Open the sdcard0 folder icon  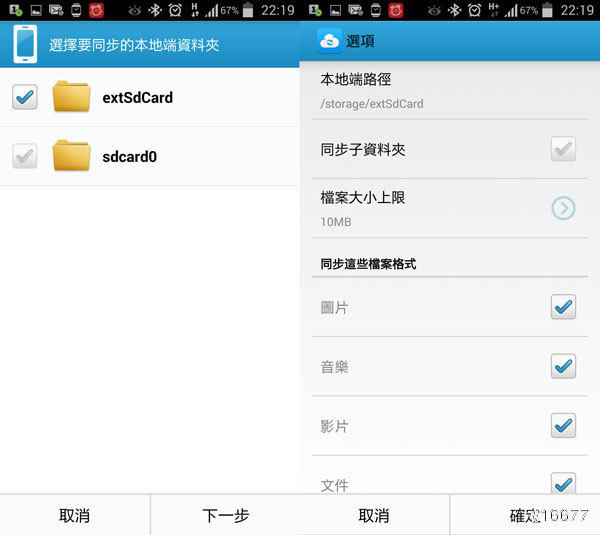point(72,155)
